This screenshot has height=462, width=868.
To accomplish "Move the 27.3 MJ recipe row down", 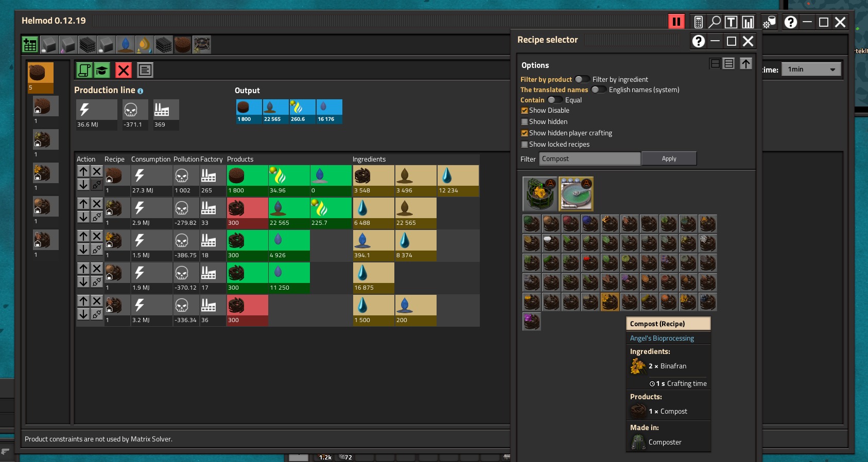I will [83, 184].
